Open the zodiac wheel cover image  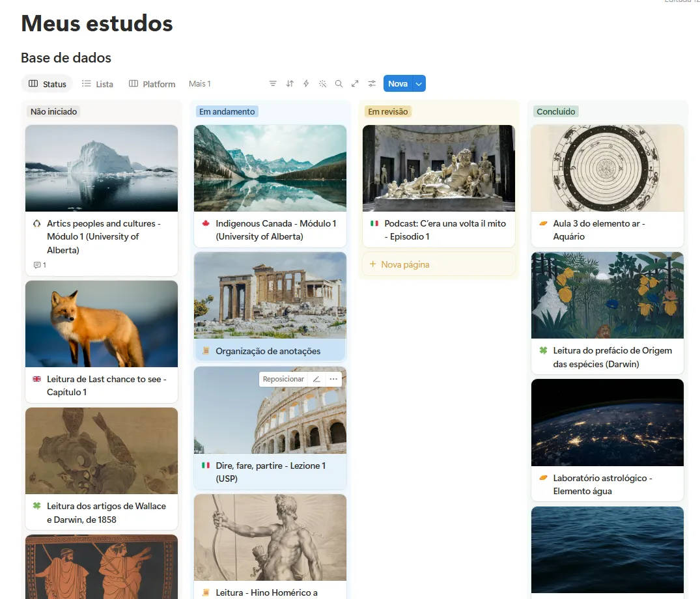pyautogui.click(x=608, y=168)
